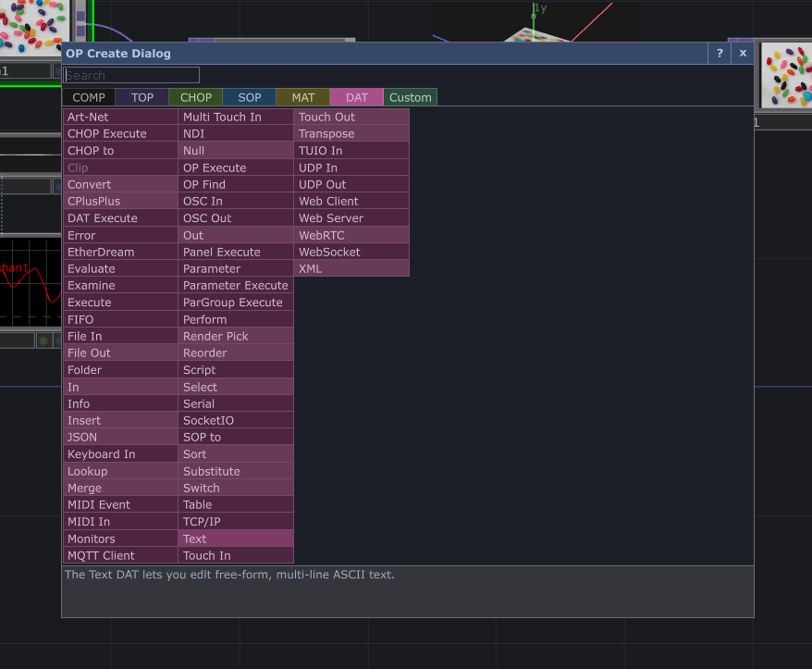Pick the XML DAT
The image size is (812, 669).
tap(351, 269)
